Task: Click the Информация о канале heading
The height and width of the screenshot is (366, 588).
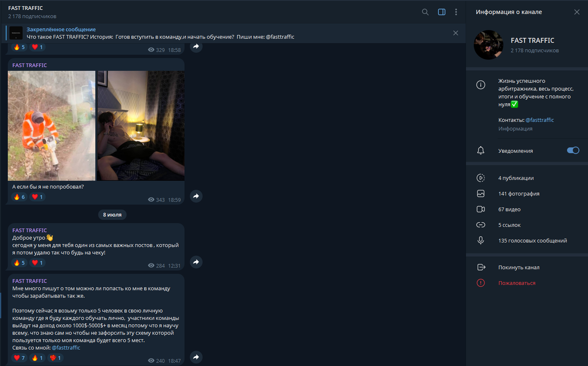Action: tap(509, 12)
